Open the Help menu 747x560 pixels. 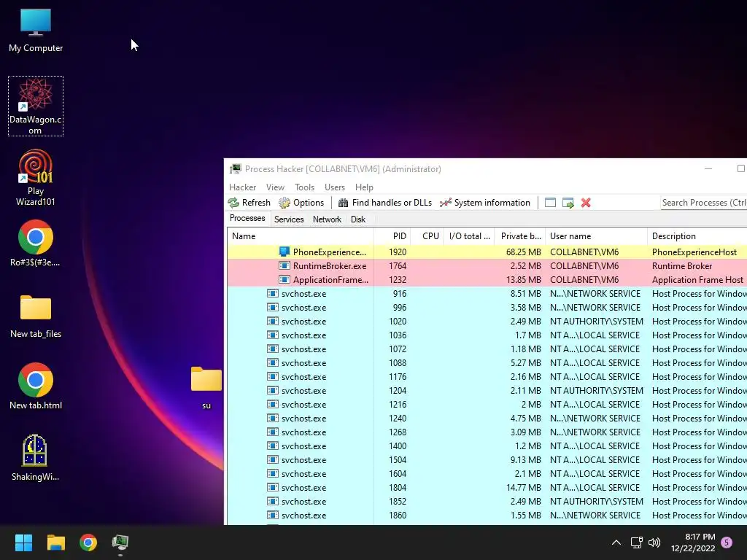point(364,187)
